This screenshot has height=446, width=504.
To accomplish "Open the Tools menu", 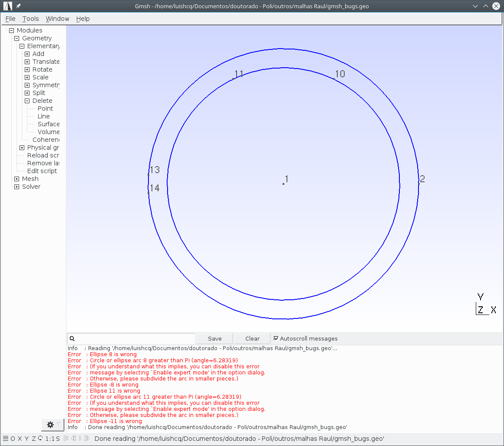I will pos(30,19).
